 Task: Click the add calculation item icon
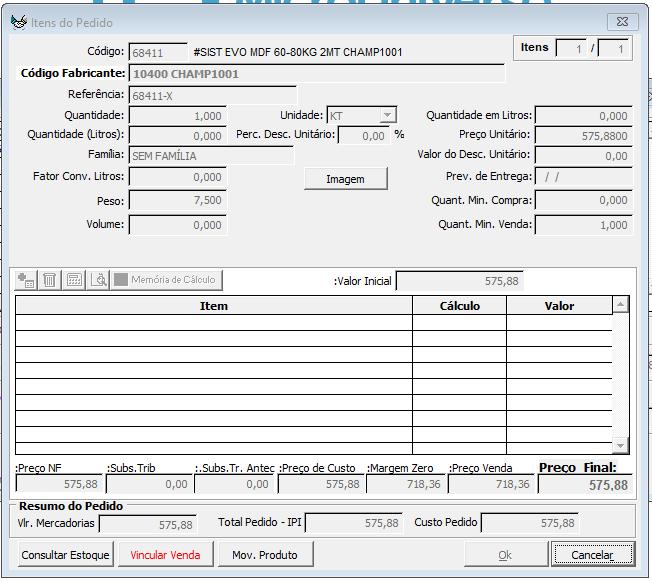tap(26, 280)
